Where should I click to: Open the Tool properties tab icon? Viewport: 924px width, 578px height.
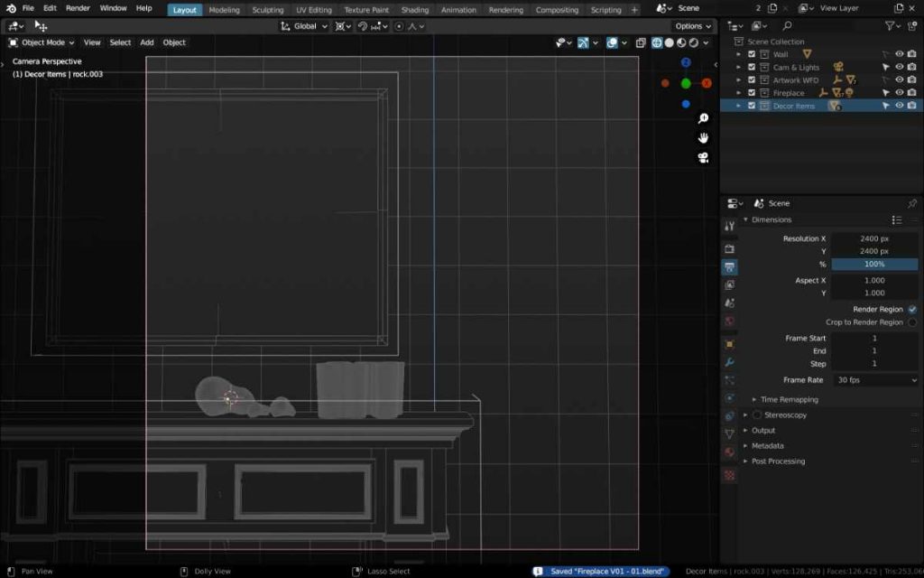[729, 226]
